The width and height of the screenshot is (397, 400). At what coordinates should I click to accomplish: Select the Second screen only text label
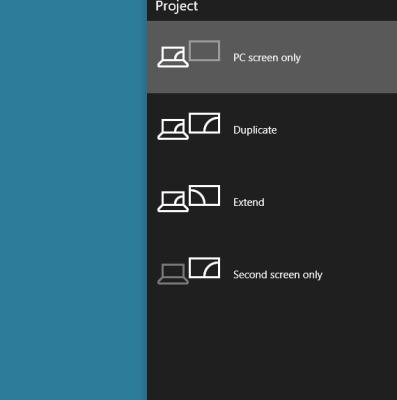click(278, 274)
